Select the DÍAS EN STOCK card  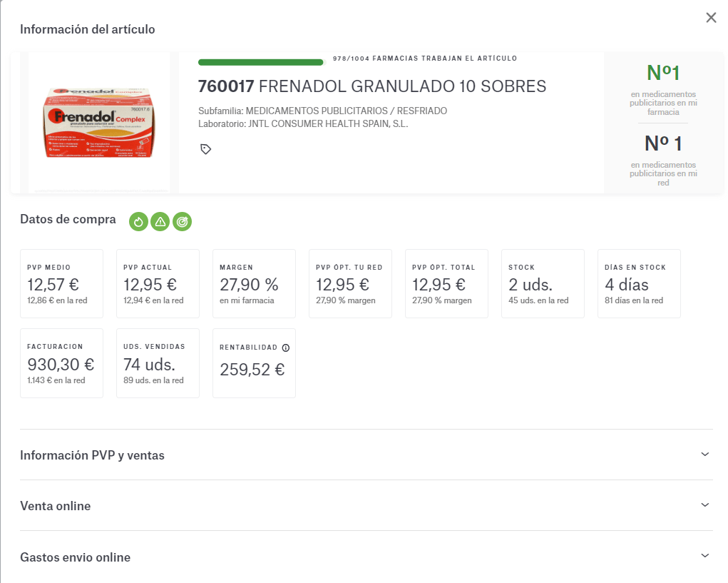pos(639,284)
